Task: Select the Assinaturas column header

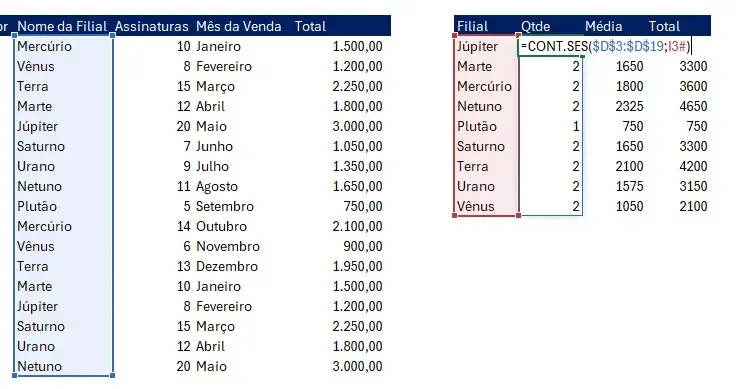Action: (x=152, y=26)
